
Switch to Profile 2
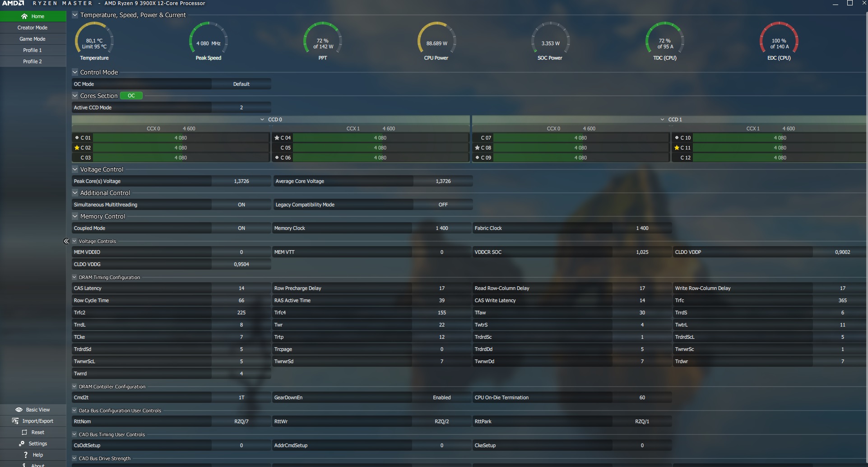tap(33, 61)
